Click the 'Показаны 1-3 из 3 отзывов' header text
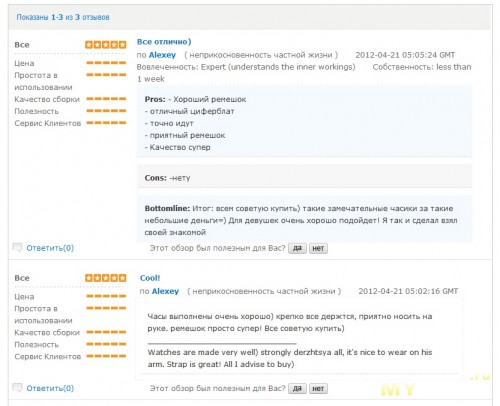 click(x=63, y=17)
